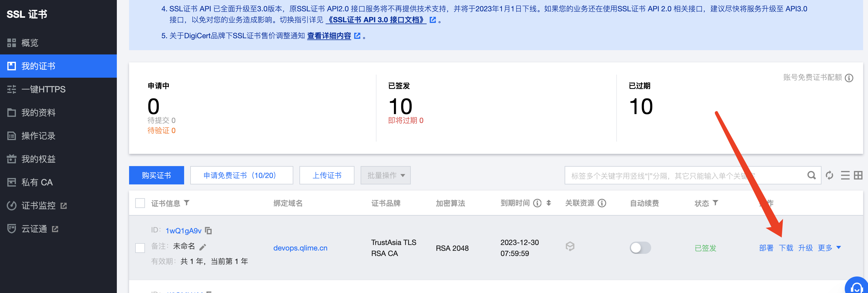The height and width of the screenshot is (293, 868).
Task: Click 升级 for devops.qlime.cn certificate
Action: [x=805, y=248]
